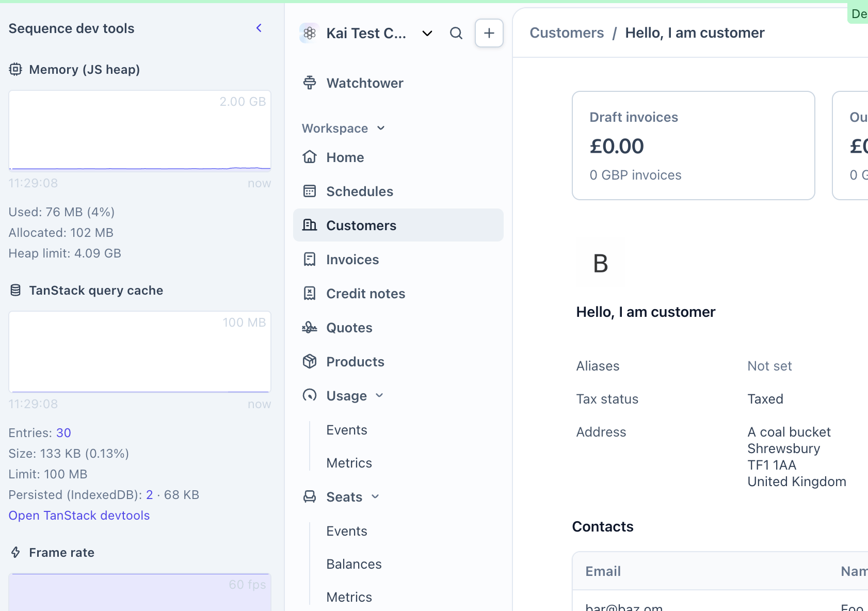Image resolution: width=868 pixels, height=611 pixels.
Task: Open Metrics under Seats
Action: pyautogui.click(x=349, y=597)
